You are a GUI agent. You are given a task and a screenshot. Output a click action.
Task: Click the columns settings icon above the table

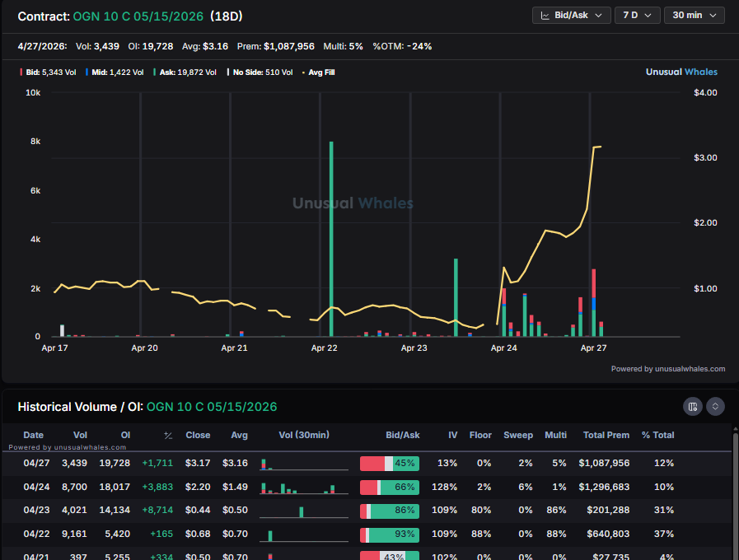coord(692,406)
